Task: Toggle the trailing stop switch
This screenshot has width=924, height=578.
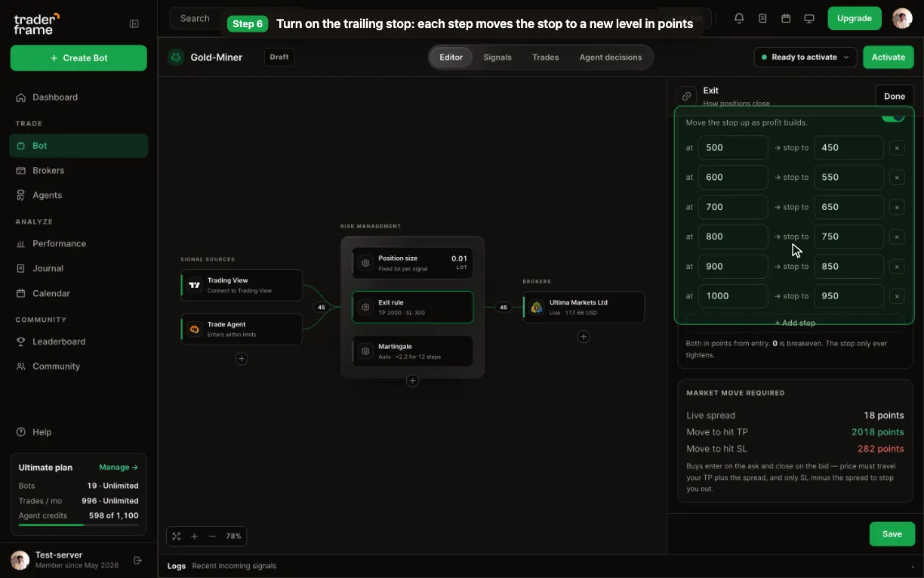Action: (x=893, y=116)
